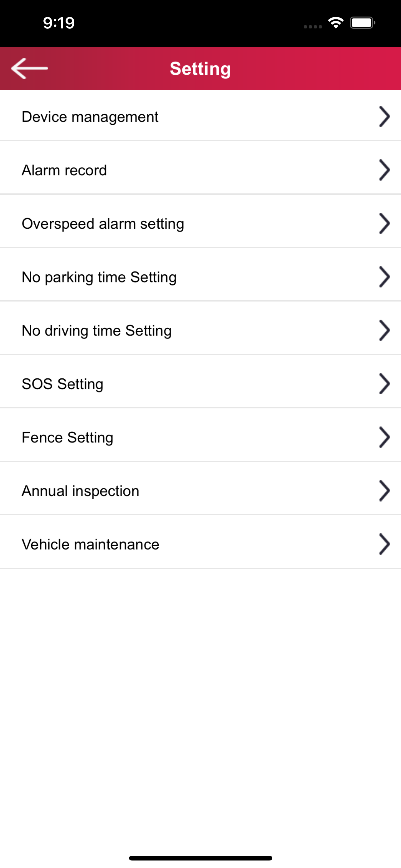The image size is (401, 868).
Task: Click chevron next to Fence Setting
Action: (x=384, y=437)
